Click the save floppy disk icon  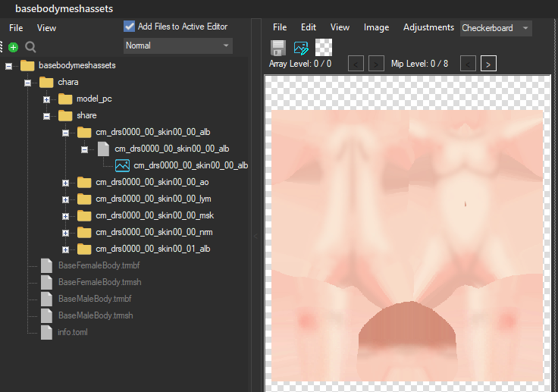pyautogui.click(x=278, y=48)
